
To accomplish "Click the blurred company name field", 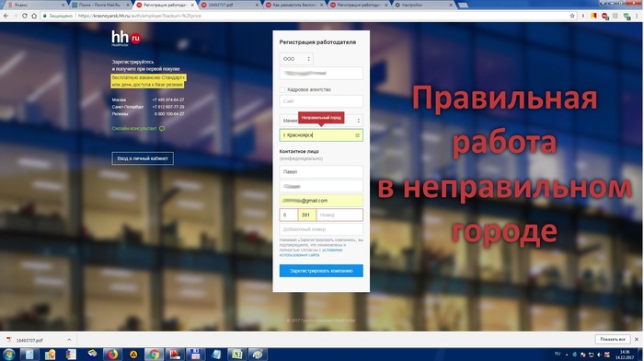I will (321, 73).
